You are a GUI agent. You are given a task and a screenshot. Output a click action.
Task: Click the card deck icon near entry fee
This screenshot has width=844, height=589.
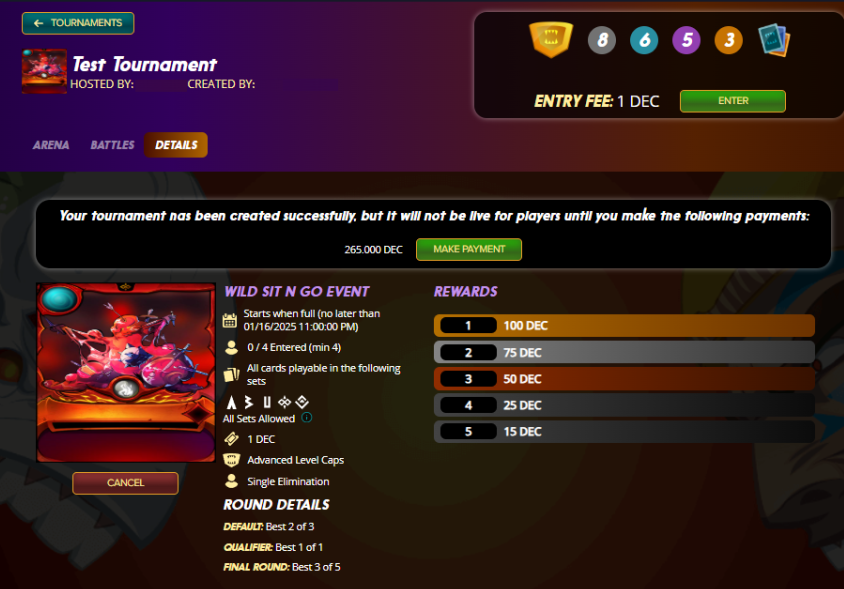click(x=774, y=40)
